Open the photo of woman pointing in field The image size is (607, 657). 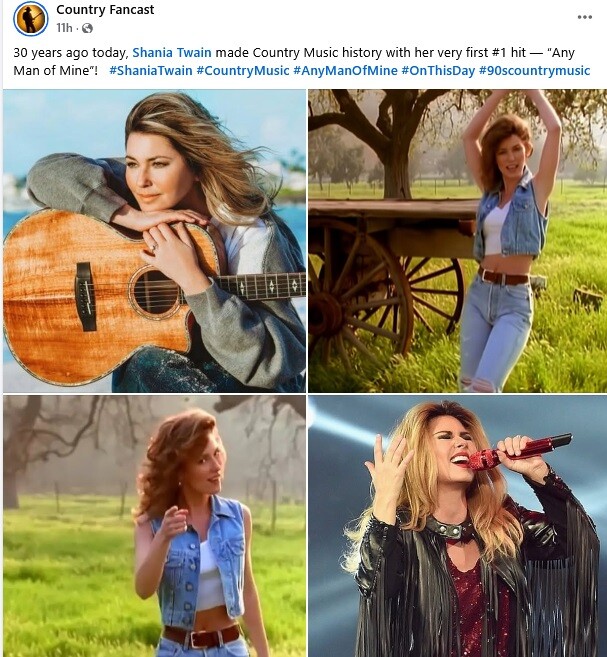click(154, 526)
